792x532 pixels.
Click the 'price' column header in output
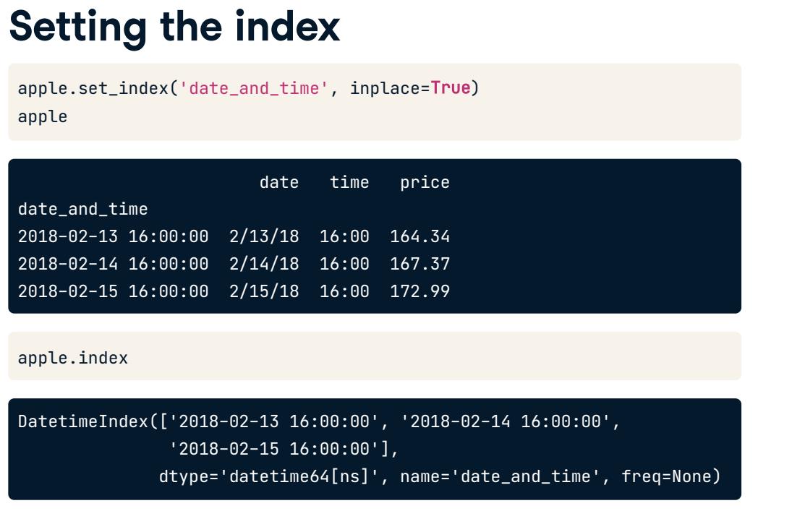click(x=425, y=183)
